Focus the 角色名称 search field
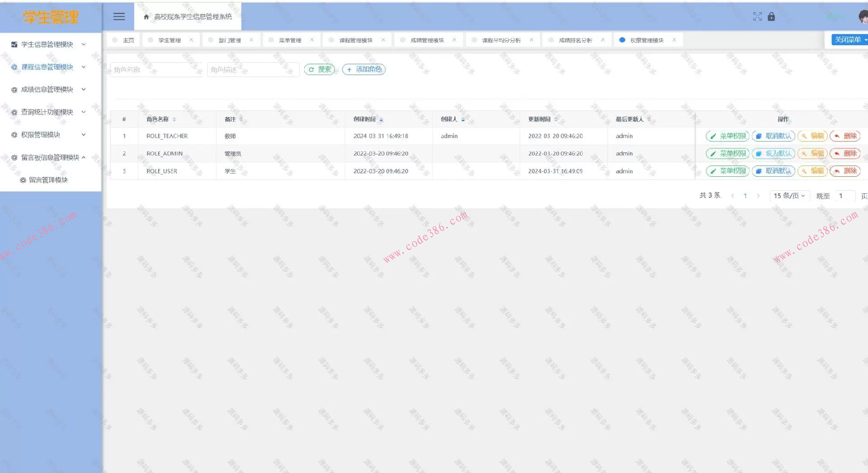This screenshot has height=473, width=868. pyautogui.click(x=156, y=70)
